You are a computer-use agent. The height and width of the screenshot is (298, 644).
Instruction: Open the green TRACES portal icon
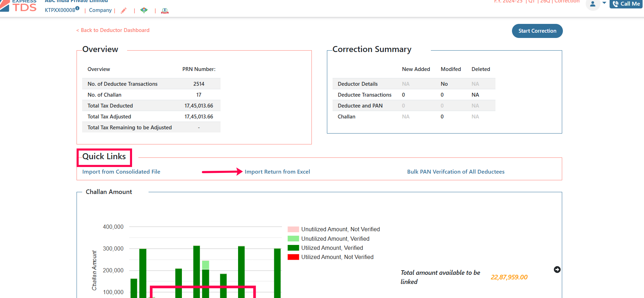(x=144, y=10)
